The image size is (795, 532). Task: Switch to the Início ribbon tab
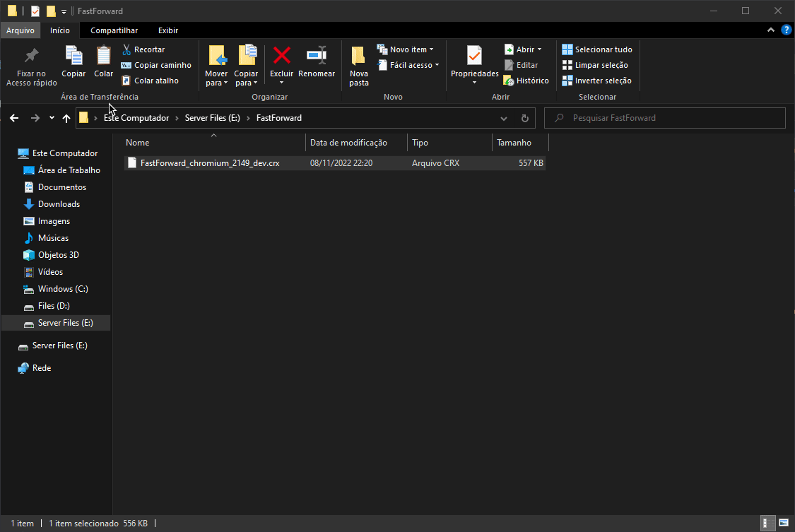[60, 30]
